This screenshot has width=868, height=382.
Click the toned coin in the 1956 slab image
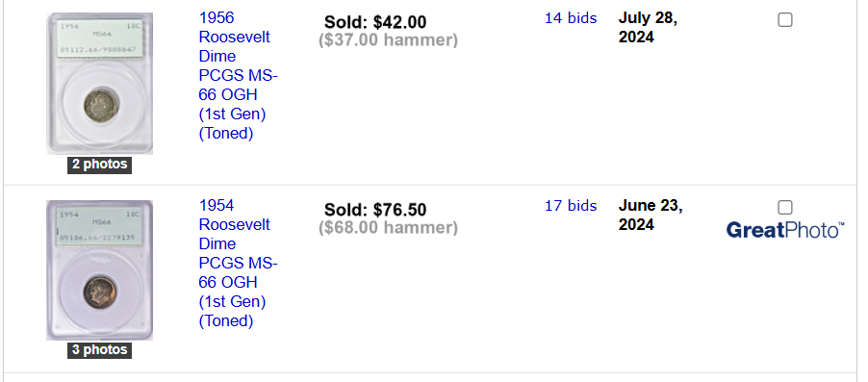click(x=100, y=104)
